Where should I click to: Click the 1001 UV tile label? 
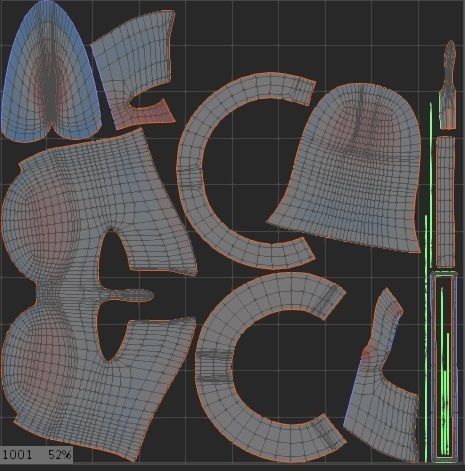(17, 454)
